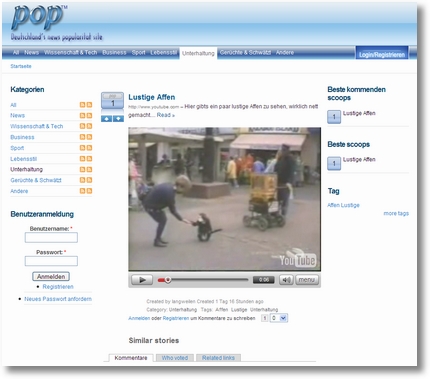Open All in the top navigation
The height and width of the screenshot is (379, 430).
[16, 52]
